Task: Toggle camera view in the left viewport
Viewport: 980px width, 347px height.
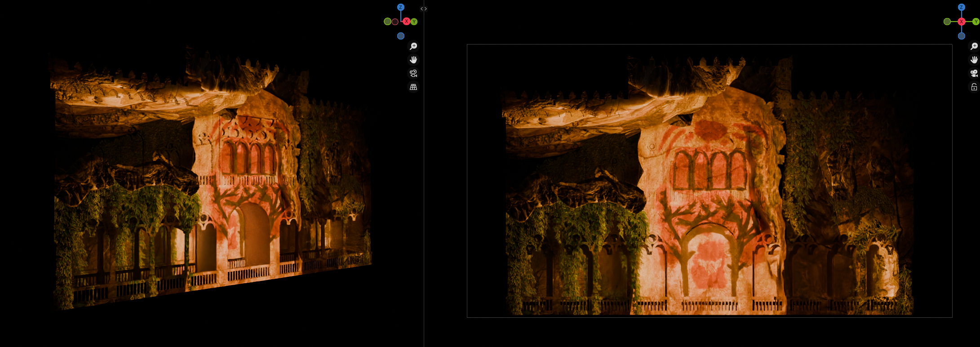Action: 413,73
